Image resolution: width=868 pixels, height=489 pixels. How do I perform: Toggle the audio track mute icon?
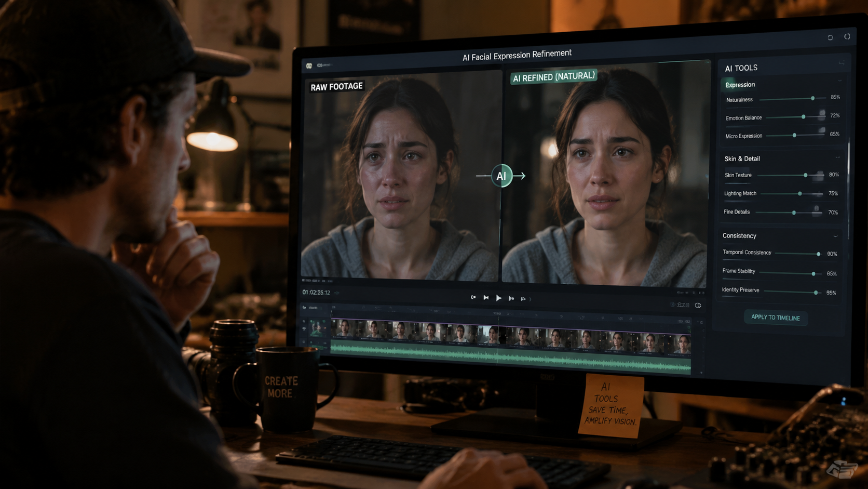[x=304, y=341]
